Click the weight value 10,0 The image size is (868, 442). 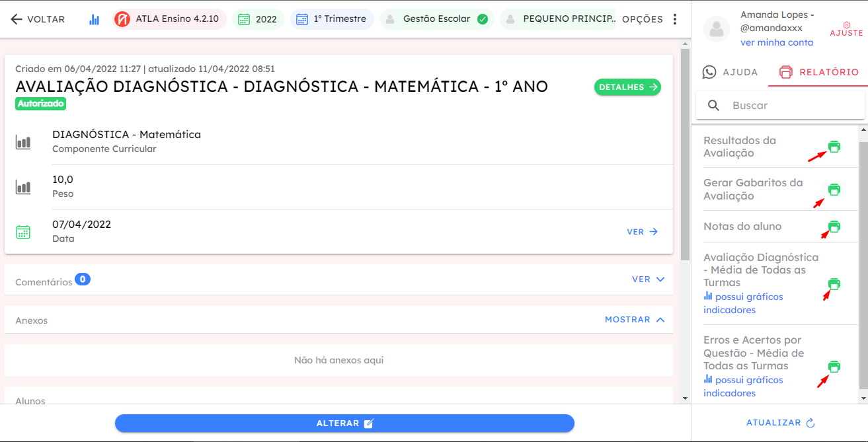pos(63,180)
